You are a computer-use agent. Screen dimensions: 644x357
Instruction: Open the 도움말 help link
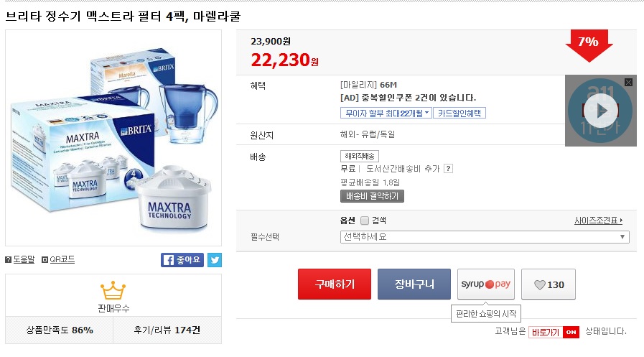coord(20,259)
